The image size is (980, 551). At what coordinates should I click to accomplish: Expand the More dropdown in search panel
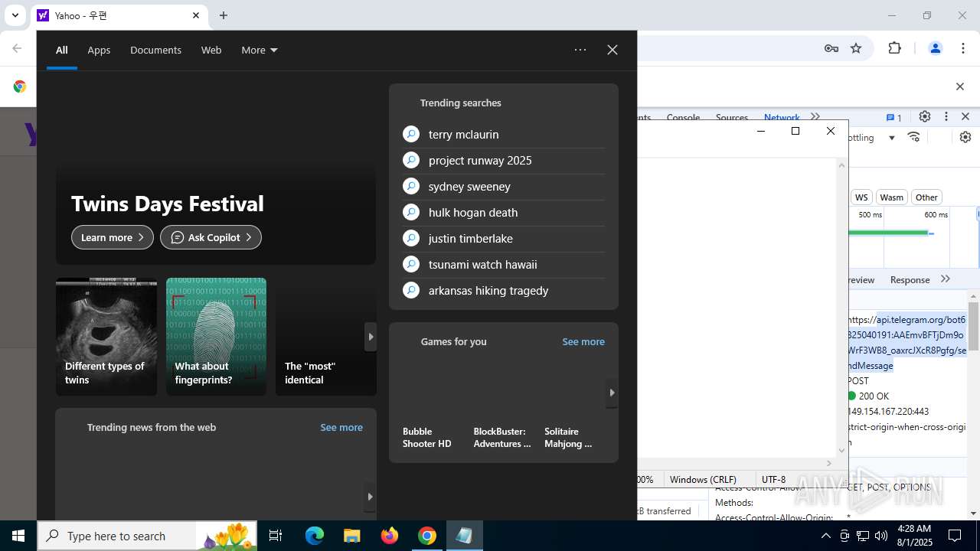tap(260, 50)
